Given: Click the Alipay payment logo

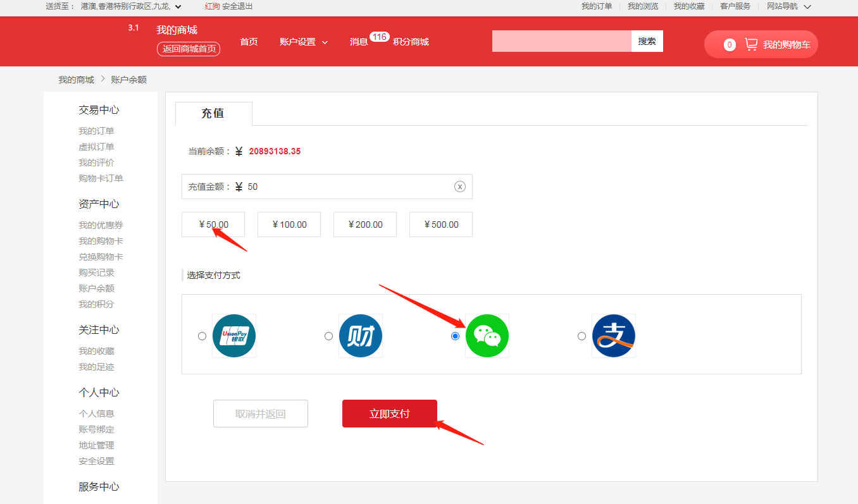Looking at the screenshot, I should (x=614, y=336).
